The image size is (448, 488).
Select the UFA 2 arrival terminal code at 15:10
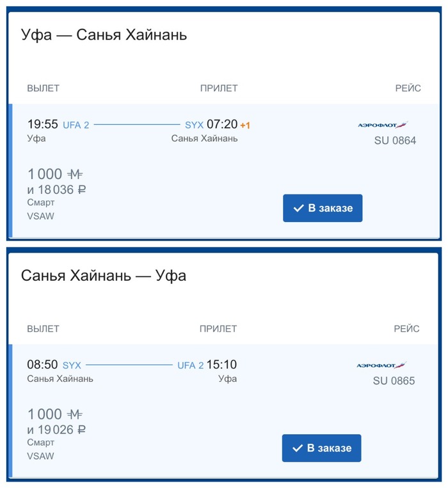190,365
